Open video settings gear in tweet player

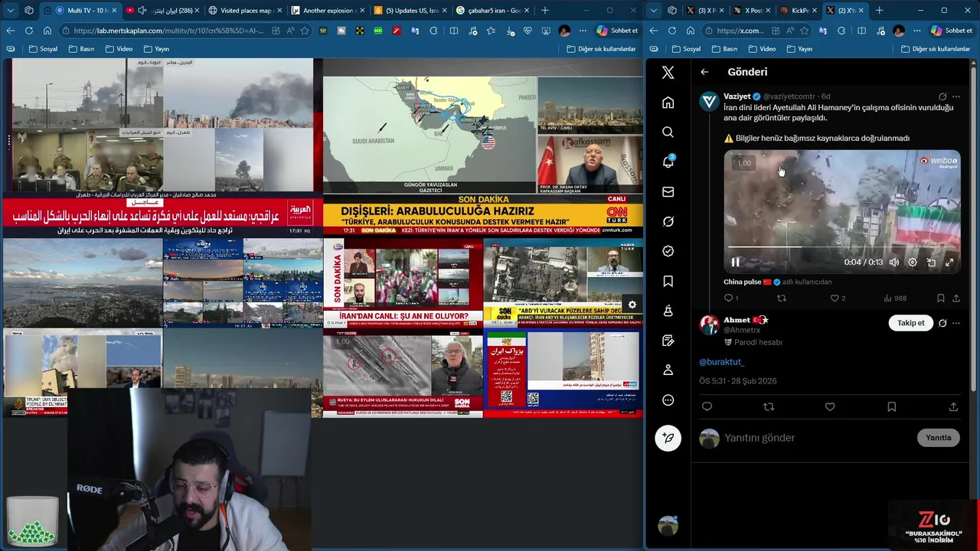[x=912, y=262]
